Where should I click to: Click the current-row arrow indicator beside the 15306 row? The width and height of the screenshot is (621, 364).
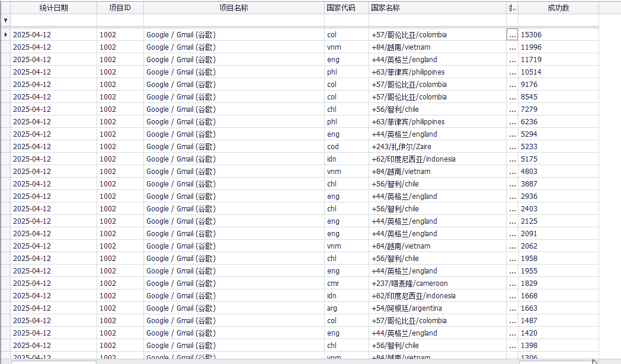[x=5, y=35]
